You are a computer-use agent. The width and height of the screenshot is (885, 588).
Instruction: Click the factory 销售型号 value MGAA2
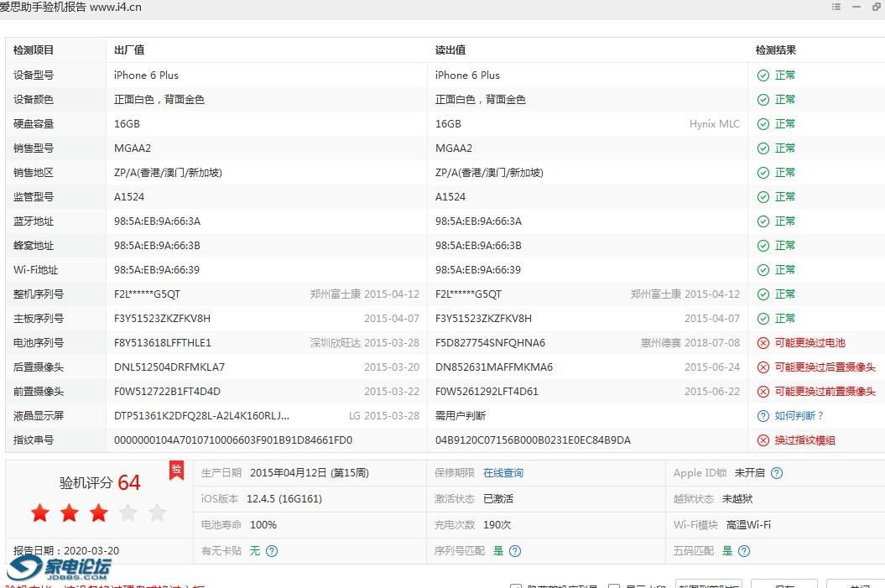point(132,148)
